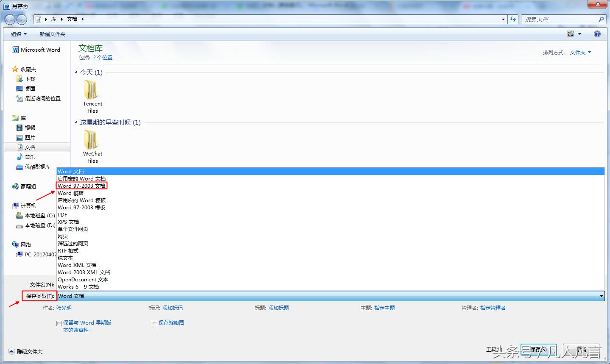
Task: Click 添加标记 tags field
Action: click(173, 308)
